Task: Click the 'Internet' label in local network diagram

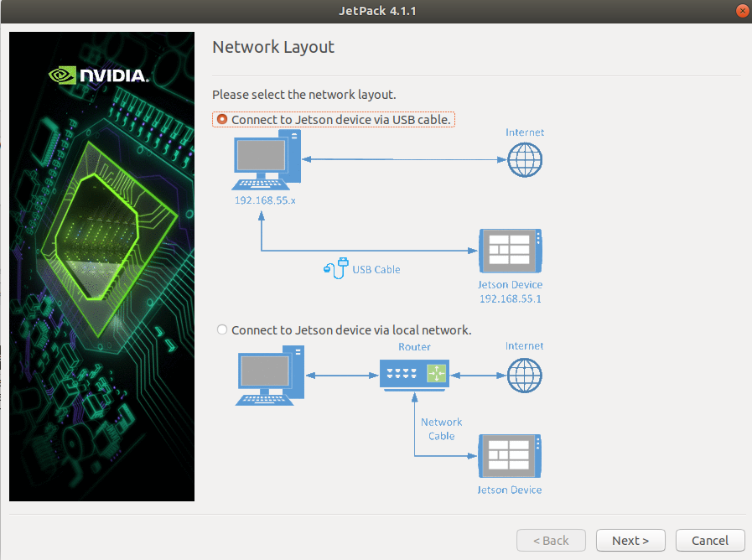Action: click(524, 345)
